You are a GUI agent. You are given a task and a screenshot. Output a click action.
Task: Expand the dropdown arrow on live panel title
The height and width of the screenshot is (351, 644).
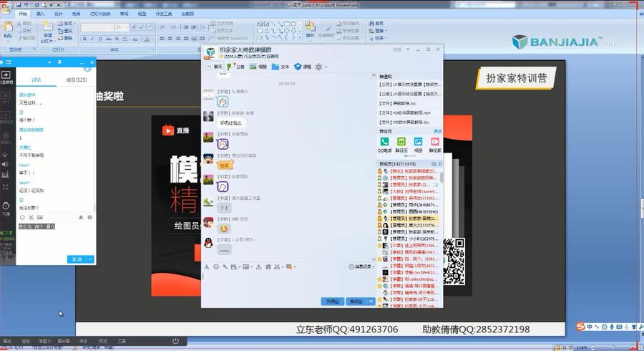click(x=49, y=62)
